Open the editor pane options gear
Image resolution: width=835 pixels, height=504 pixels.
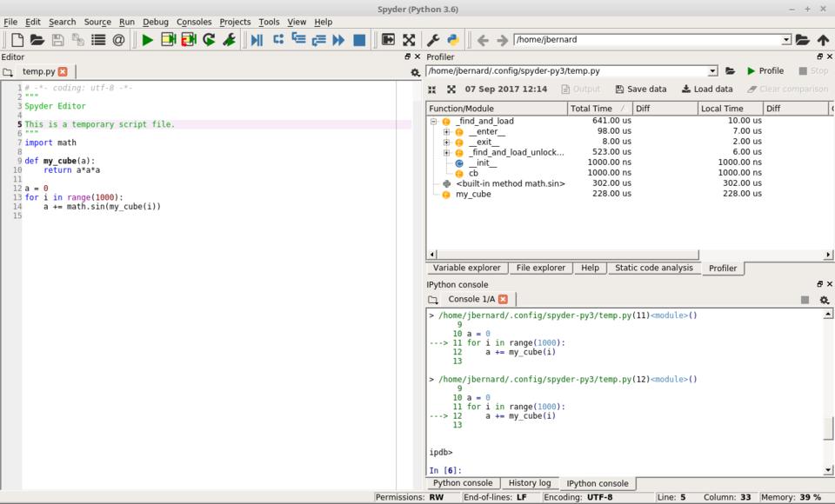[x=415, y=72]
